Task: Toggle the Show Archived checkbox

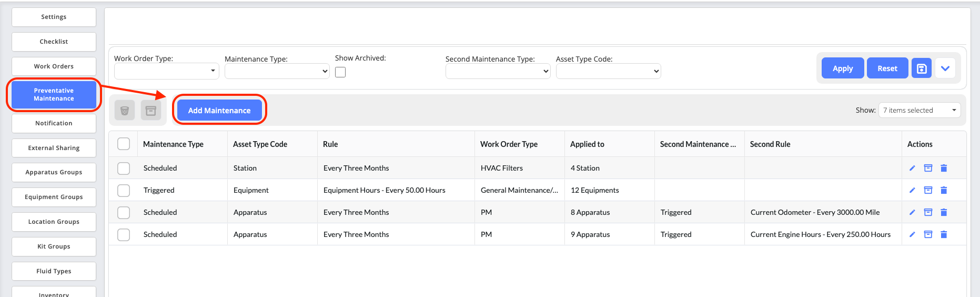Action: coord(340,72)
